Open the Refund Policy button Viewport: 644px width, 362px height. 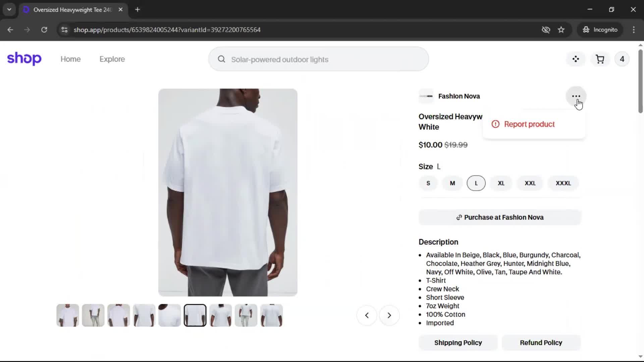point(541,343)
